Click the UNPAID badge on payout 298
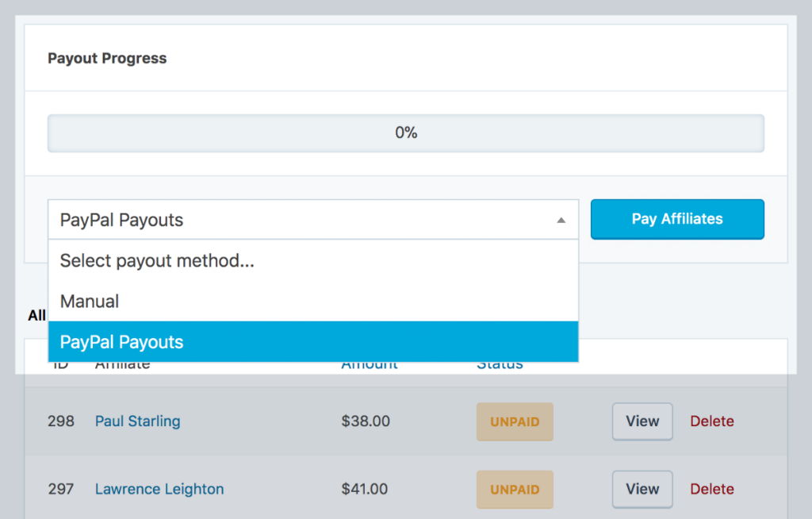812x519 pixels. 515,421
